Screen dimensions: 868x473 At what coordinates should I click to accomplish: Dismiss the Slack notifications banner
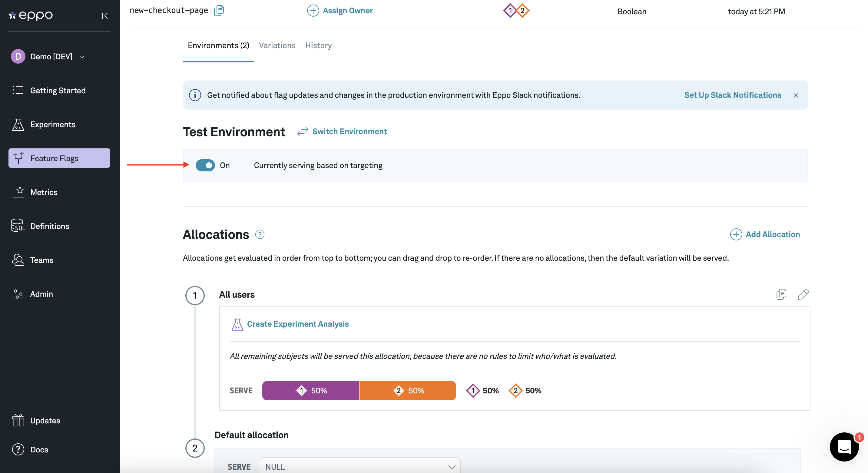[x=796, y=95]
